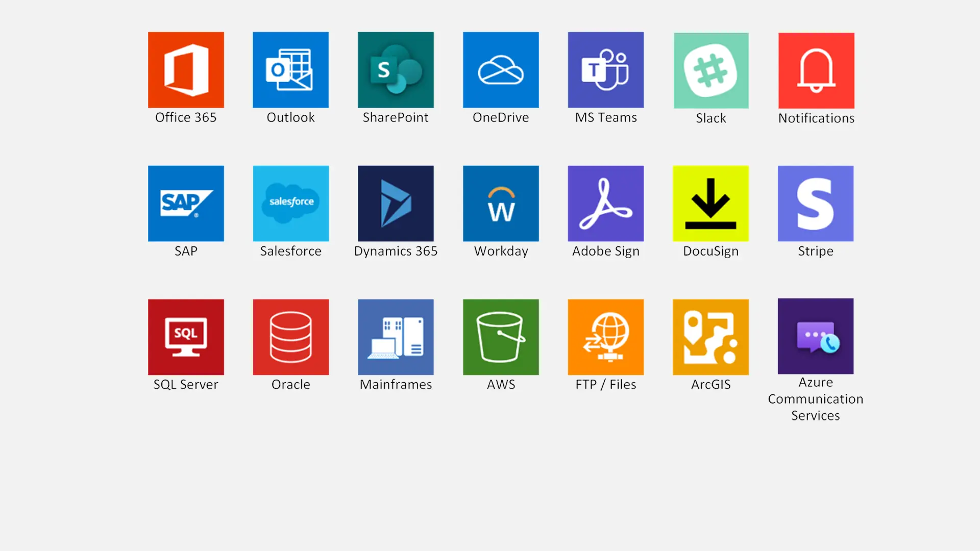The image size is (980, 551).
Task: Select the Adobe Sign icon
Action: 606,204
